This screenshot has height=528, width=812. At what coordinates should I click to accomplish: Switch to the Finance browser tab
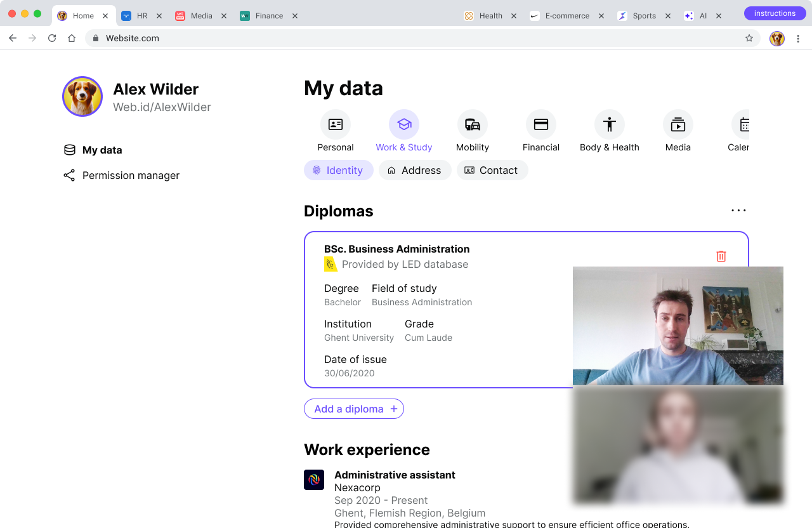click(270, 16)
